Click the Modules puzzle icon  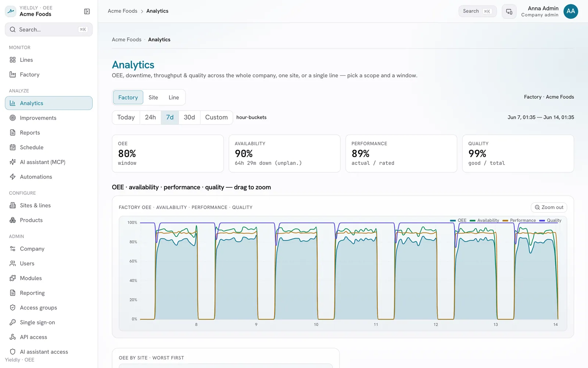[x=12, y=278]
